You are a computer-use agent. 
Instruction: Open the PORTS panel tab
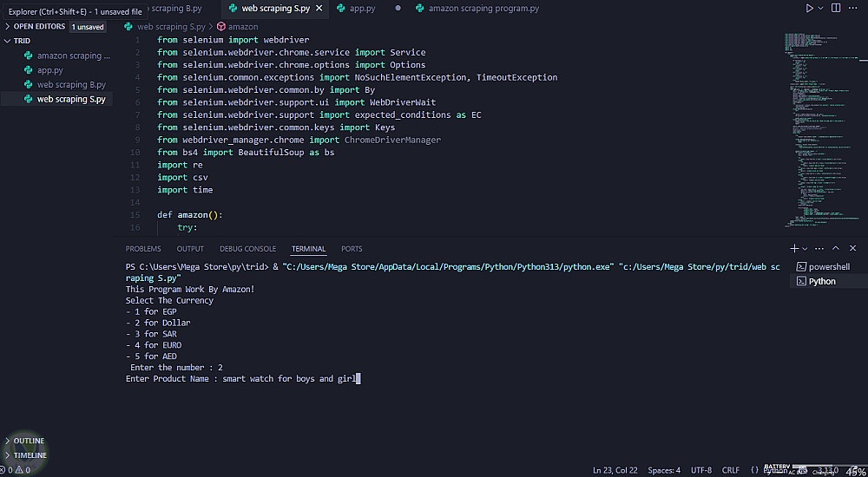[x=352, y=249]
